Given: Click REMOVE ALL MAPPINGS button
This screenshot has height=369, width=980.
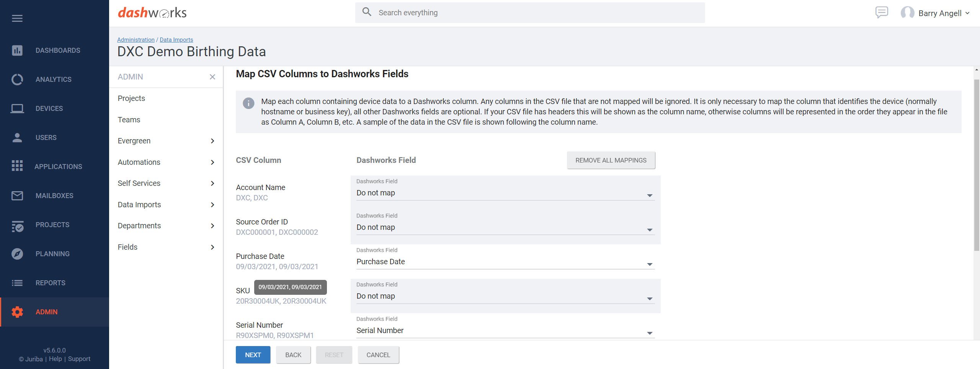Looking at the screenshot, I should pyautogui.click(x=611, y=160).
